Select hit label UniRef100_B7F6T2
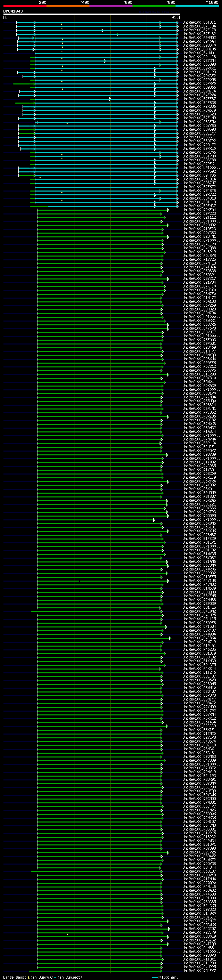The width and height of the screenshot is (222, 980). [199, 187]
